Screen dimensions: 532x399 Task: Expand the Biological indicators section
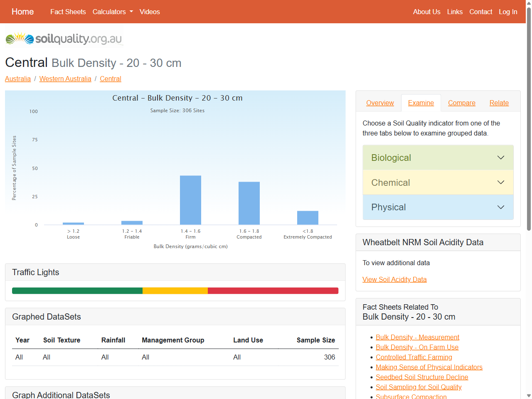[438, 158]
